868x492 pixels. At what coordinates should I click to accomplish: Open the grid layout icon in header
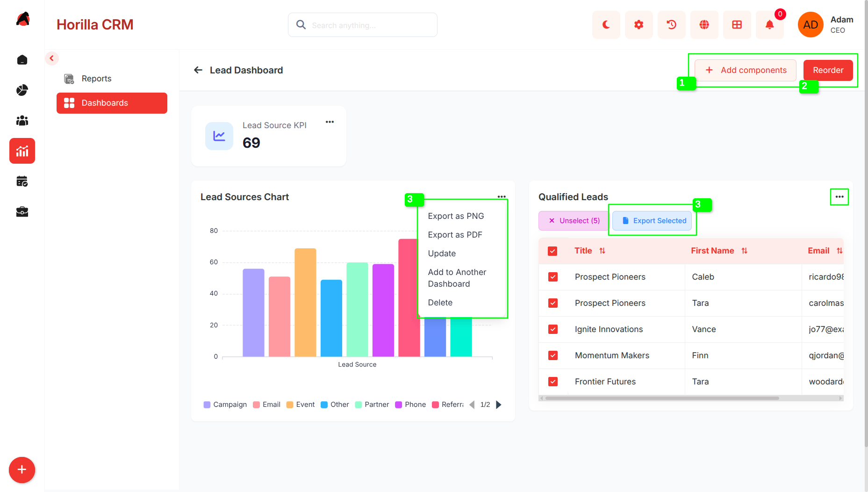[x=737, y=25]
